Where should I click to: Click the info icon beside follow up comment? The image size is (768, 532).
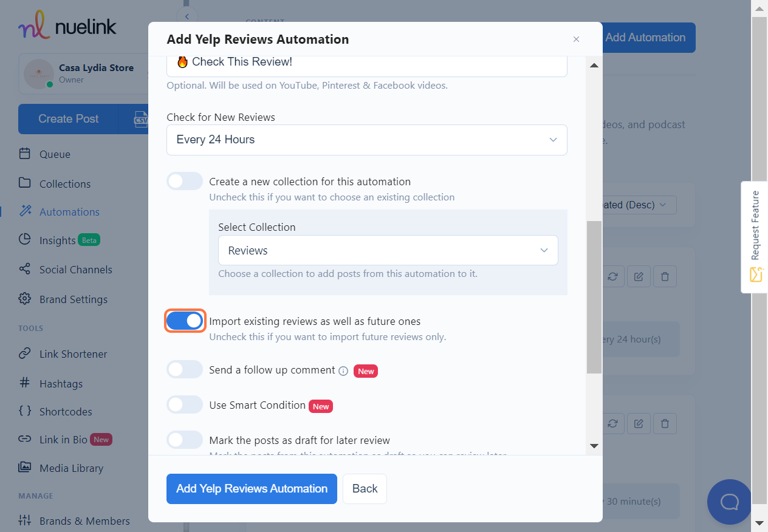pyautogui.click(x=343, y=370)
